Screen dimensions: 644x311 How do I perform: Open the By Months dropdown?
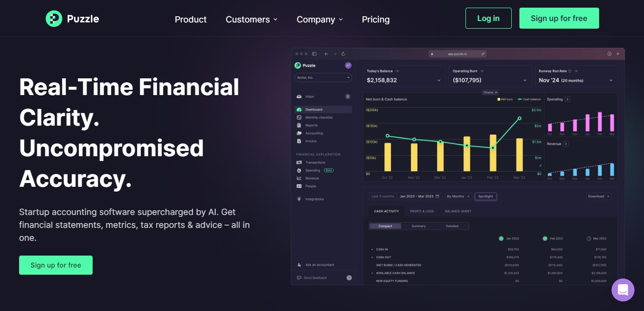[x=458, y=196]
